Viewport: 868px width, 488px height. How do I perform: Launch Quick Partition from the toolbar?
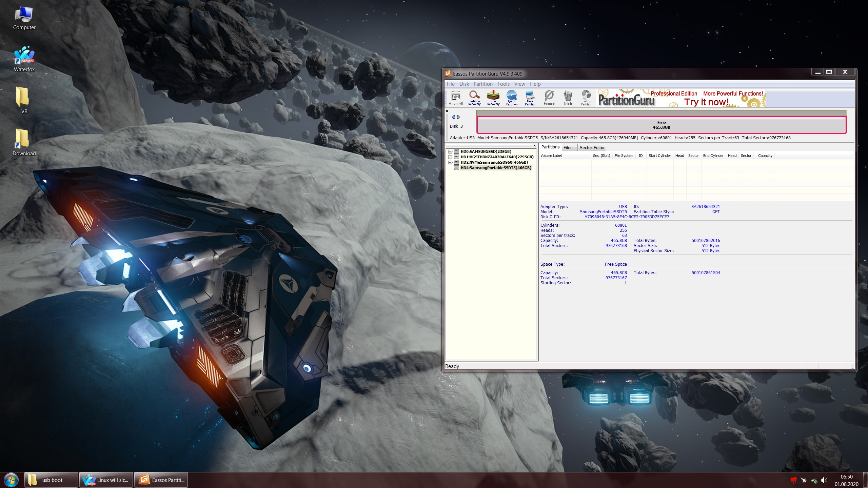[x=512, y=98]
